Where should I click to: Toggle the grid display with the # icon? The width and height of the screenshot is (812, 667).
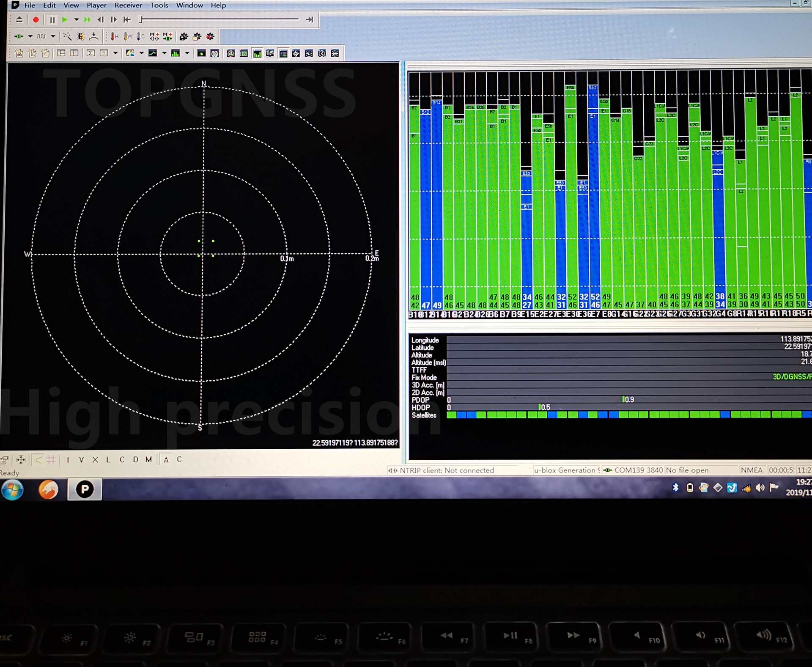[x=51, y=459]
